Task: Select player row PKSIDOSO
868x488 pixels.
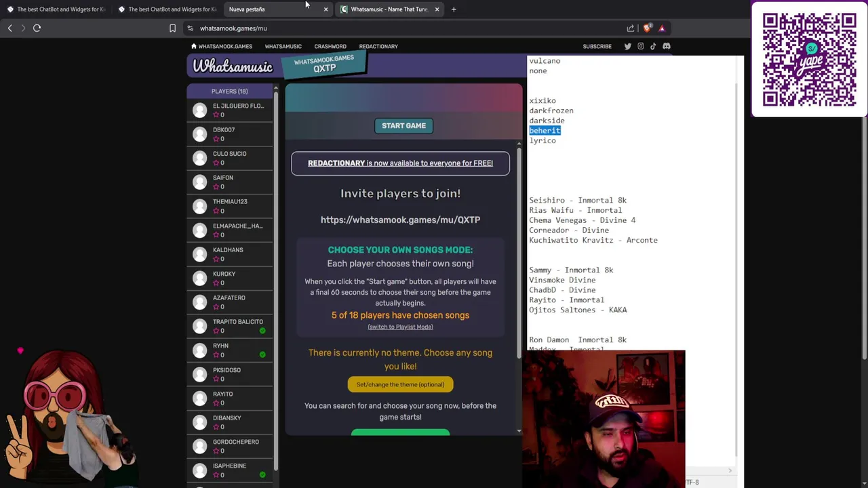Action: pyautogui.click(x=230, y=374)
